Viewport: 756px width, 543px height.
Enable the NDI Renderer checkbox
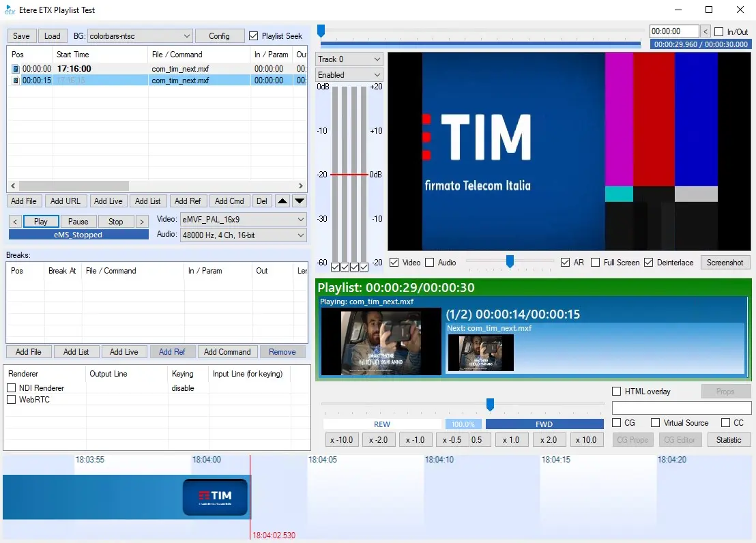(12, 388)
